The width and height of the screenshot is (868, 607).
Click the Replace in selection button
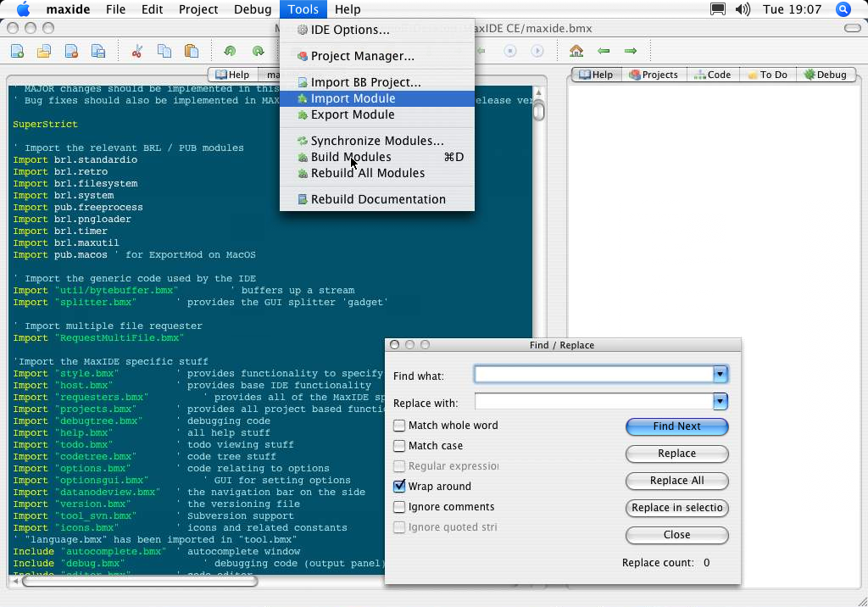[677, 508]
